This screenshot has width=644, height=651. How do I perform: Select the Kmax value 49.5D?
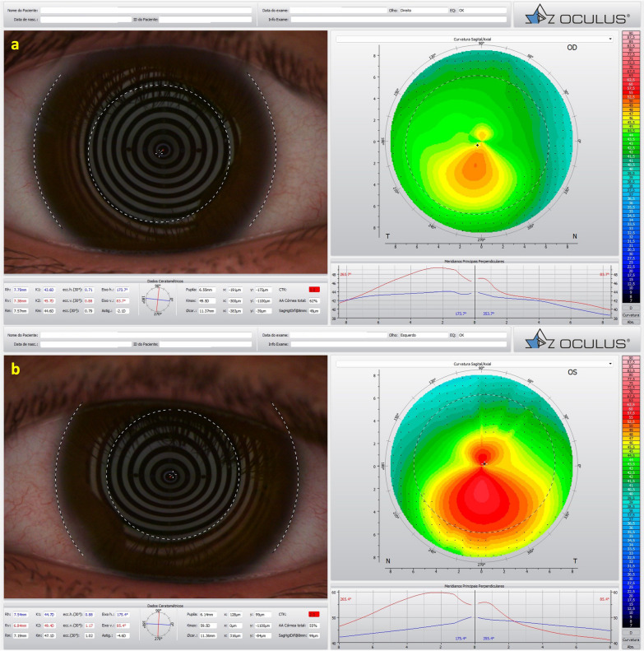(206, 300)
